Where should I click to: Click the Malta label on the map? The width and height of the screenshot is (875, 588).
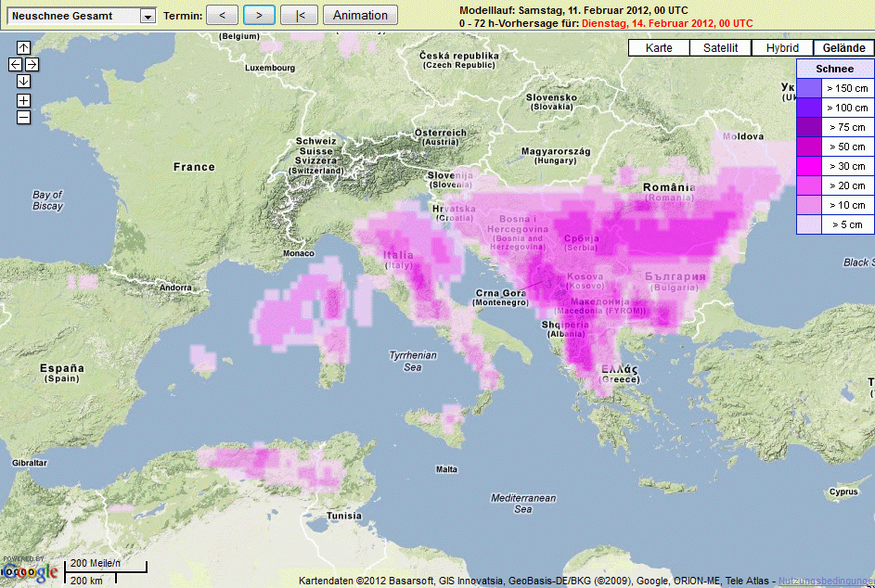pyautogui.click(x=446, y=469)
